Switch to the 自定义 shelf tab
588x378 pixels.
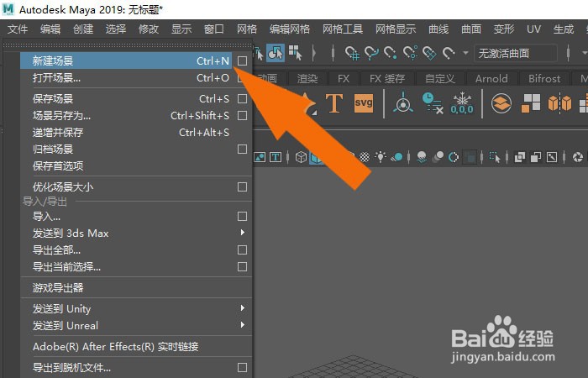point(440,79)
